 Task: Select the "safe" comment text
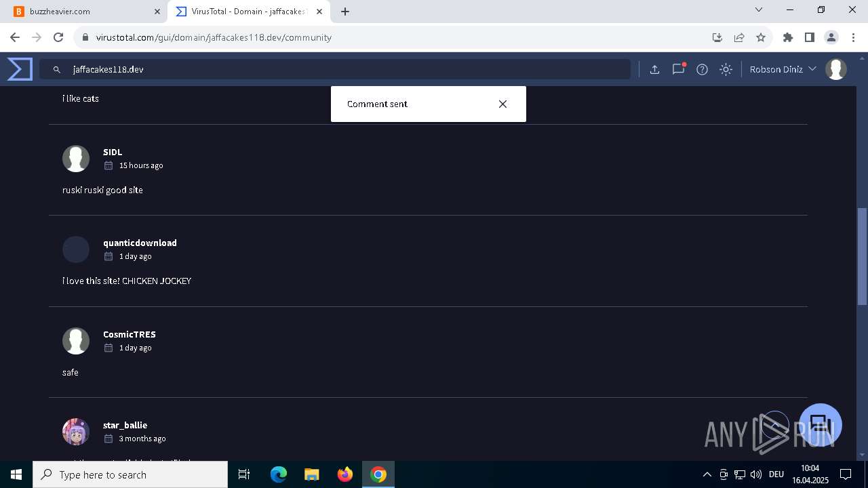(71, 372)
